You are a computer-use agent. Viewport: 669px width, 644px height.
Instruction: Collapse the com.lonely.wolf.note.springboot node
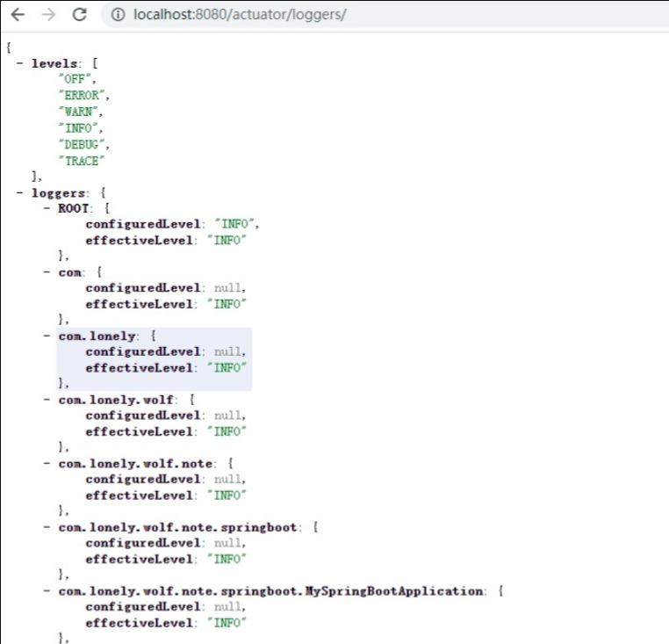[x=47, y=527]
